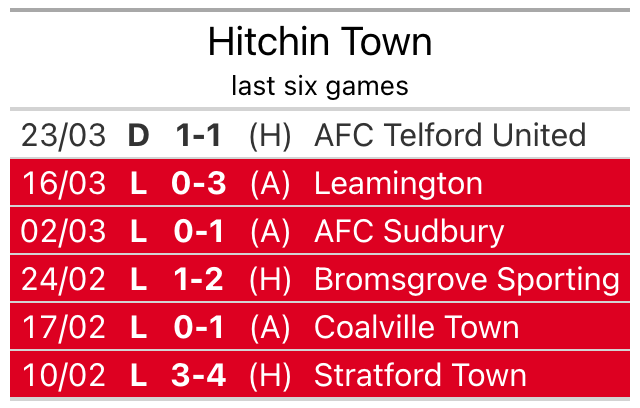Click the 1-2 score against Bromsgrove Sporting
Screen dimensions: 640x408
(x=199, y=279)
